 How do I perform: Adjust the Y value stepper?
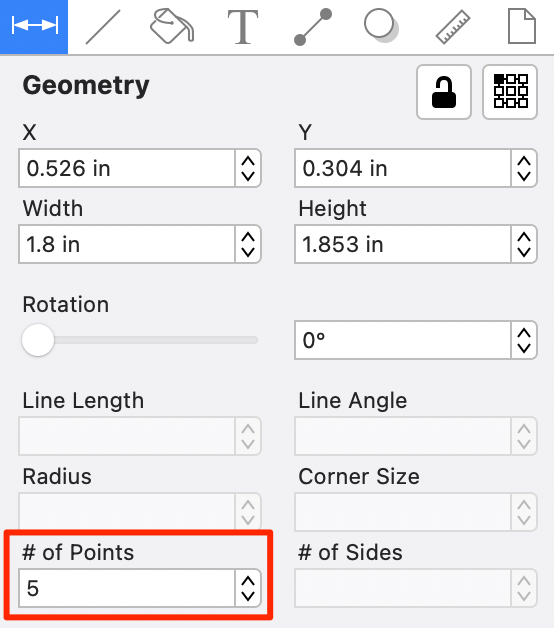point(524,168)
